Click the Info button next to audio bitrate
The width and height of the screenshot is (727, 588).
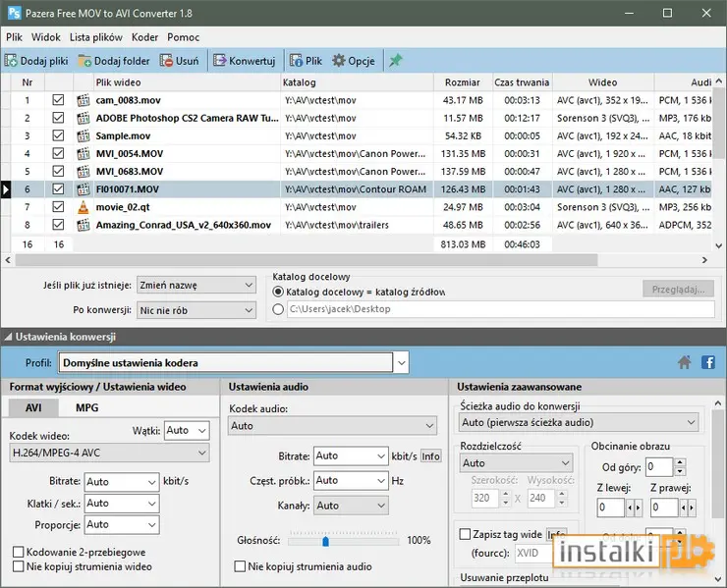(430, 456)
